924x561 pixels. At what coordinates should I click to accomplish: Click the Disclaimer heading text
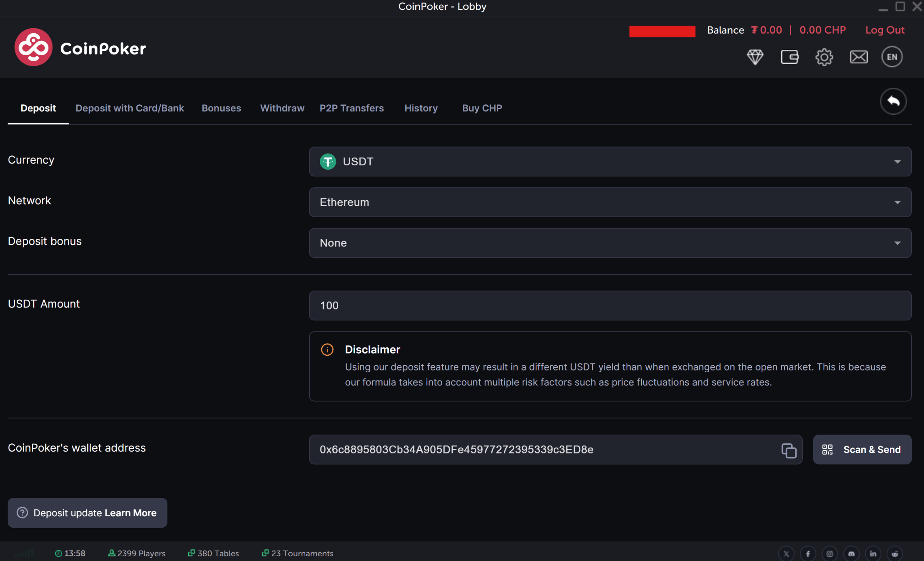point(372,350)
